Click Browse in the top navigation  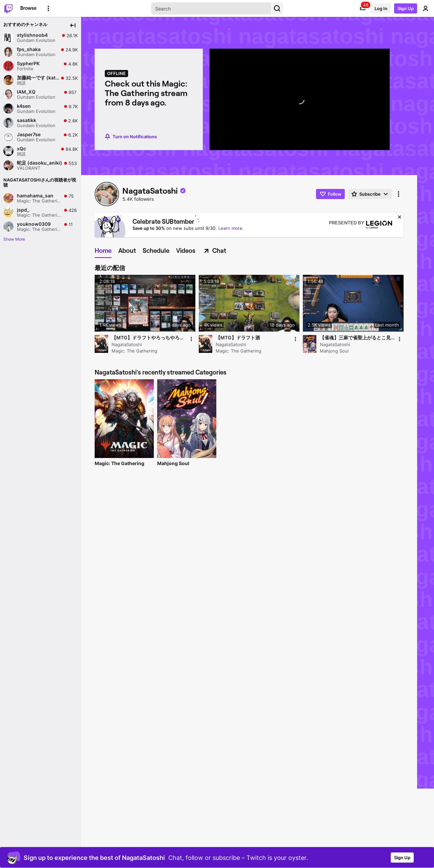click(28, 8)
